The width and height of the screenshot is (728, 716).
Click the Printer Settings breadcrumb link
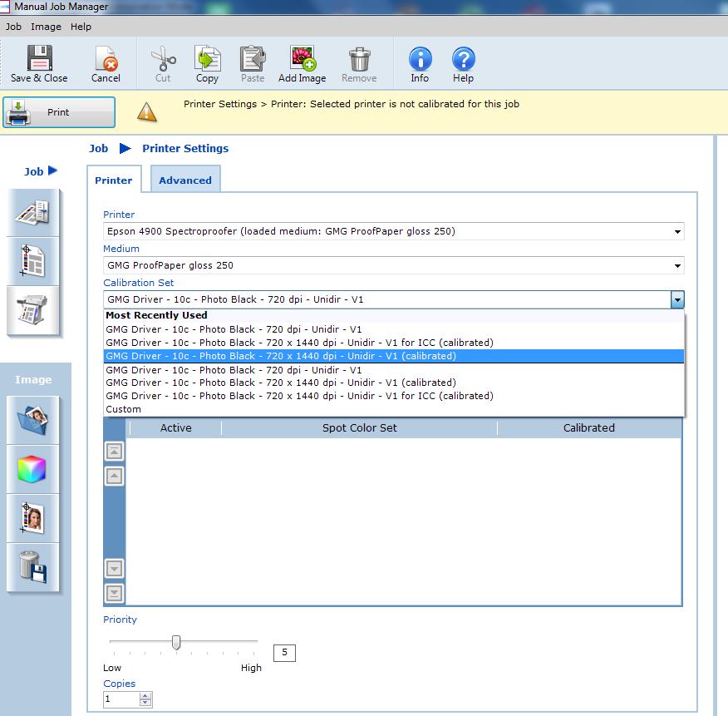pos(185,148)
